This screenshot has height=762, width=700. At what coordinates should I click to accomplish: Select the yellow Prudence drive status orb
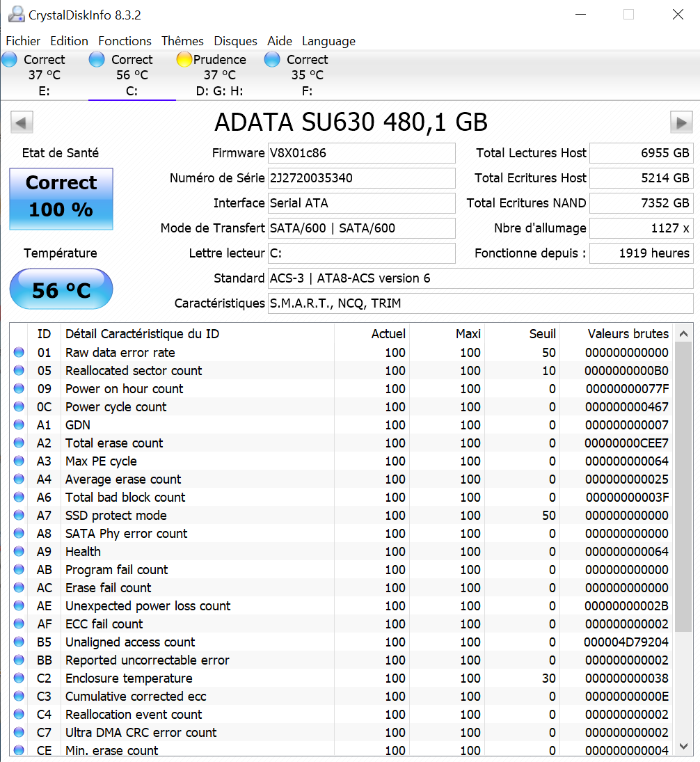click(184, 60)
